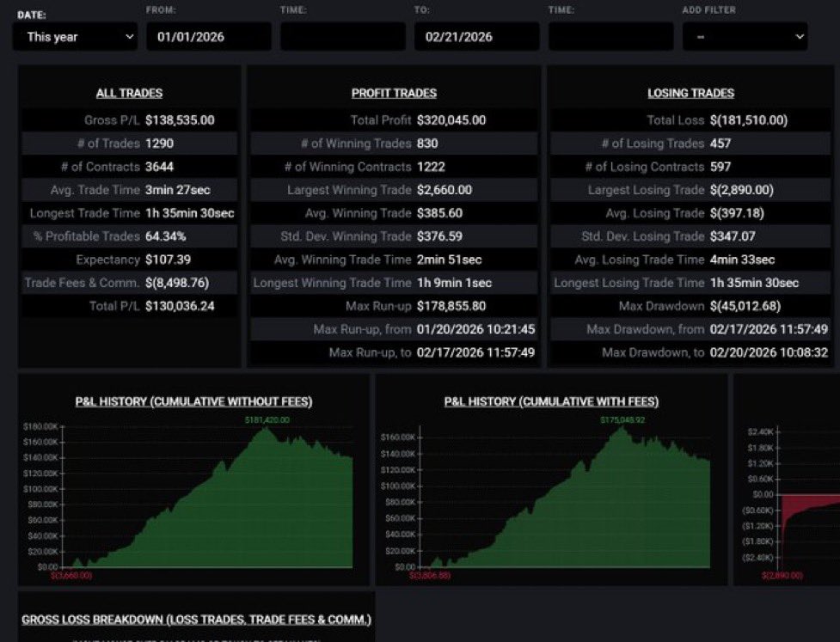
Task: Open P&L History Cumulative With Fees title
Action: (x=551, y=401)
